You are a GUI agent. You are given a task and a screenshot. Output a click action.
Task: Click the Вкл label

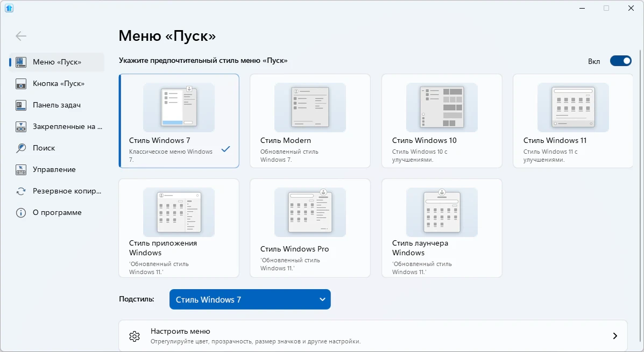(594, 62)
